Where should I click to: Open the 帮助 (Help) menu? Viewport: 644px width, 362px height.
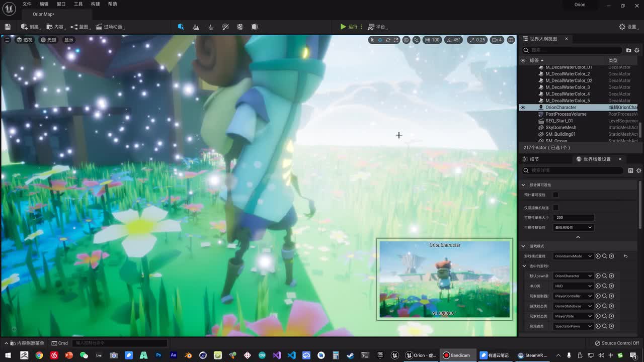click(112, 4)
